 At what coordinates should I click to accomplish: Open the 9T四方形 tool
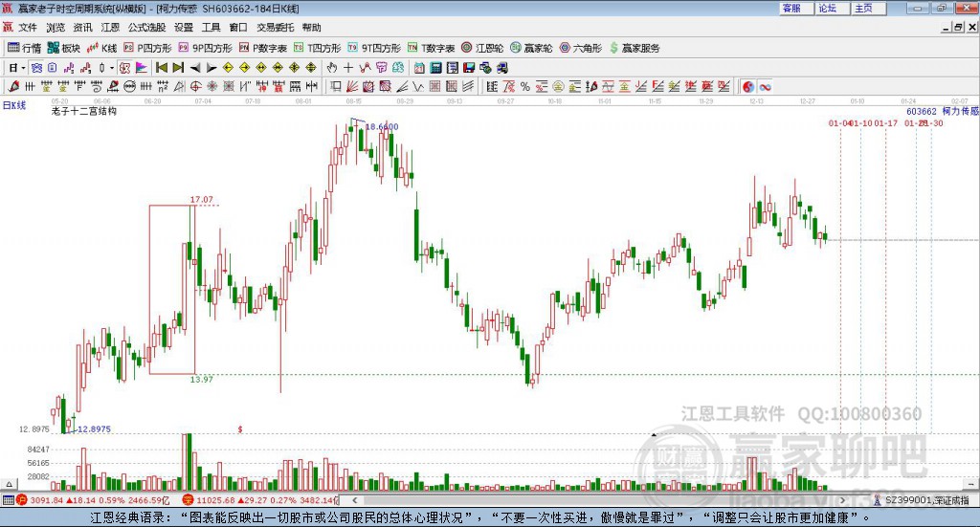pyautogui.click(x=374, y=48)
